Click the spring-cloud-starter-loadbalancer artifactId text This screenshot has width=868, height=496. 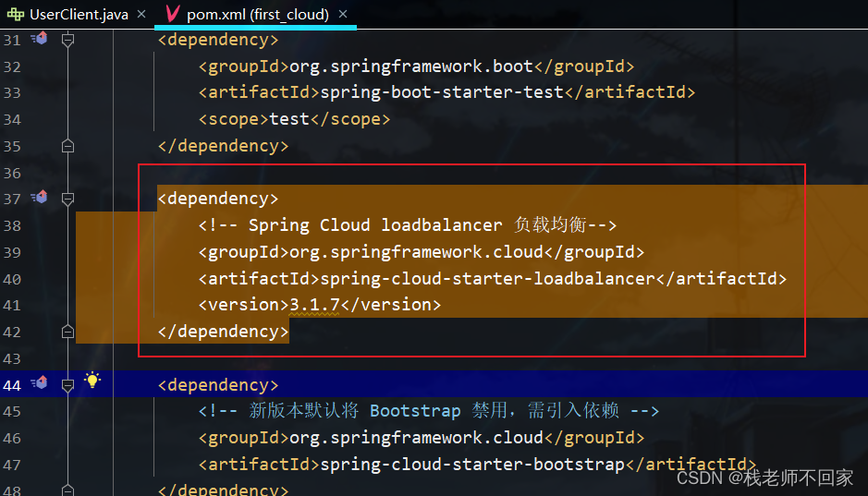click(488, 278)
